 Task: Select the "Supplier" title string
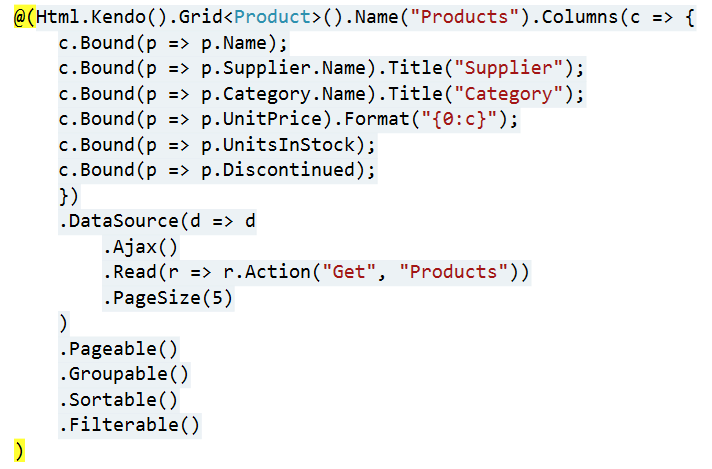[x=508, y=68]
